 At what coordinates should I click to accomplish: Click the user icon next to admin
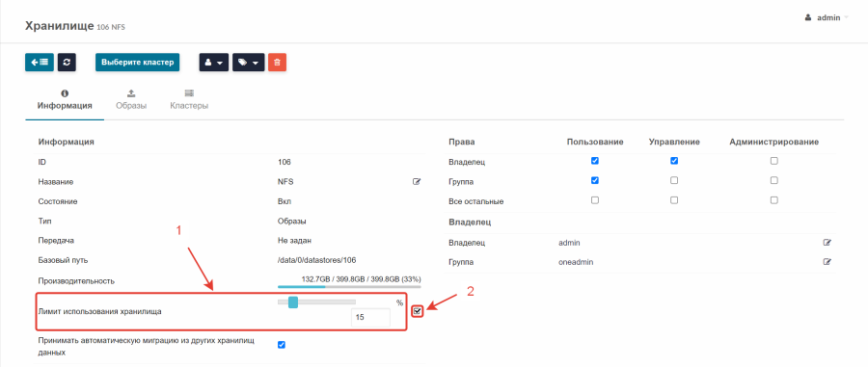tap(808, 17)
